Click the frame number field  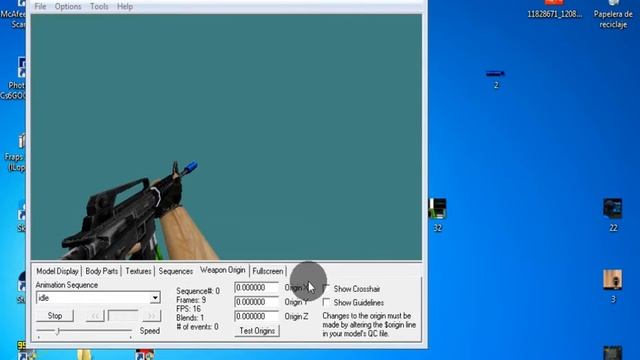(123, 316)
